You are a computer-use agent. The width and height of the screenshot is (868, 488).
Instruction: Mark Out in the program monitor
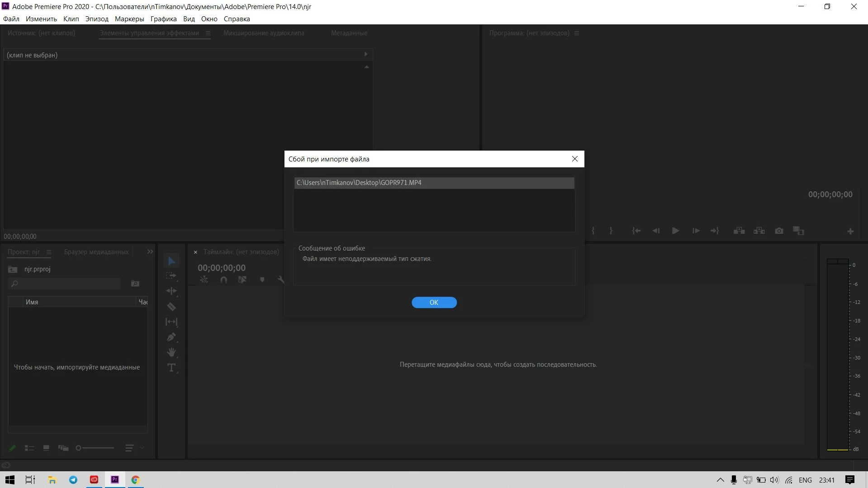[611, 231]
